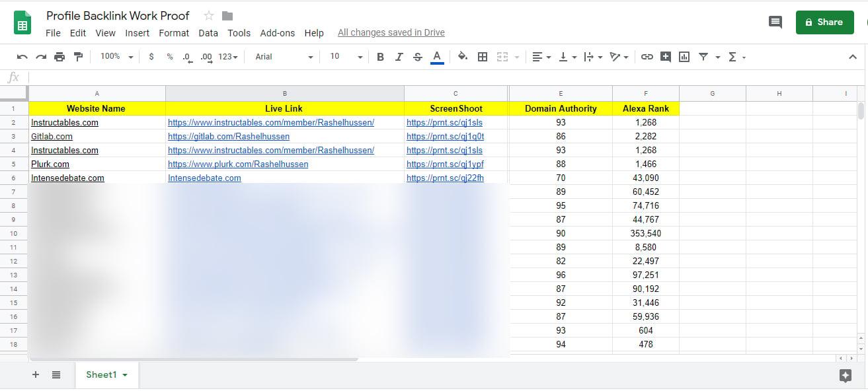Select the Paint format tool
The width and height of the screenshot is (868, 391).
tap(79, 57)
